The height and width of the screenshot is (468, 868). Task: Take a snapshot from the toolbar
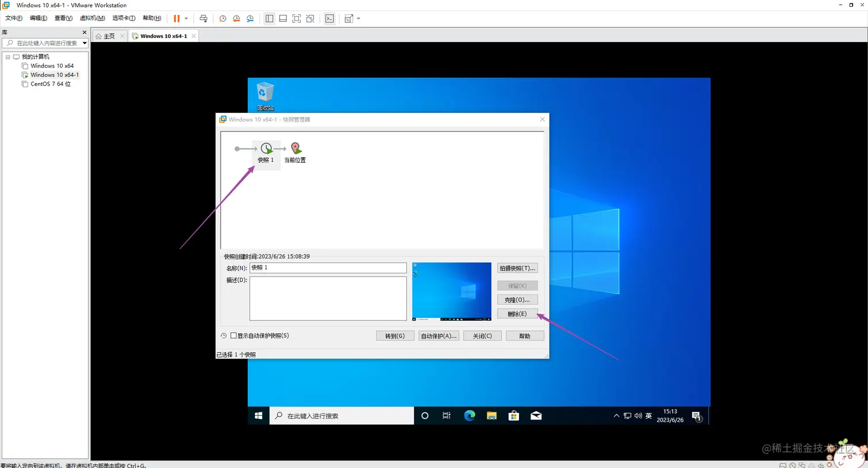pyautogui.click(x=223, y=18)
